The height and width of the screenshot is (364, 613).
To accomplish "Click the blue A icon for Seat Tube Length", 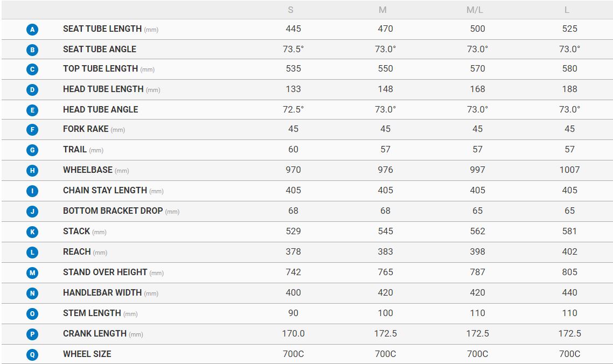I will [x=32, y=30].
